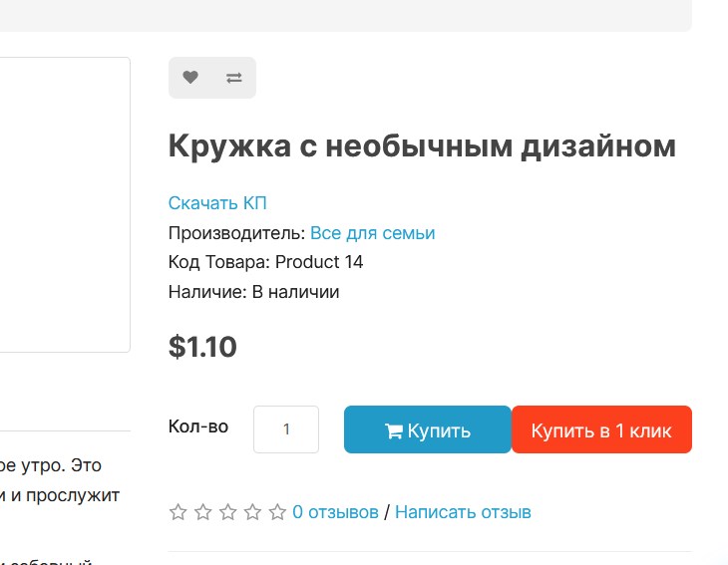Click the compare arrows icon

coord(234,78)
